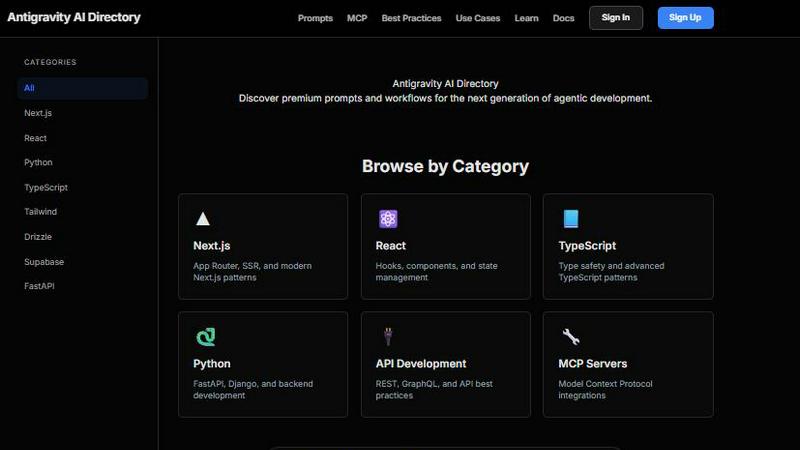Click the 'Browse by Category' heading
Image resolution: width=800 pixels, height=450 pixels.
[x=445, y=166]
